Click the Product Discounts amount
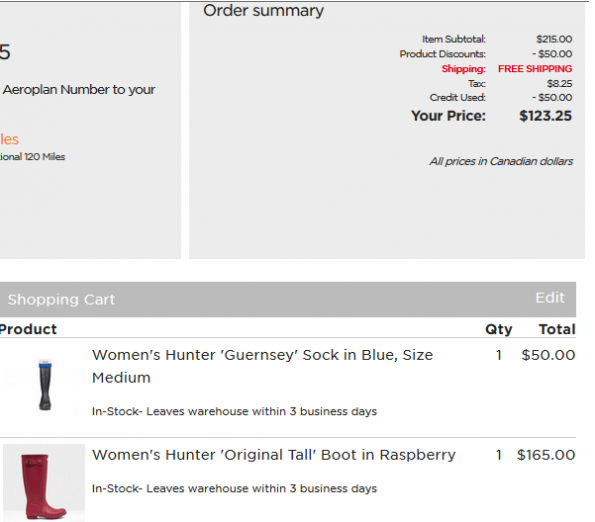The width and height of the screenshot is (595, 522). (552, 54)
